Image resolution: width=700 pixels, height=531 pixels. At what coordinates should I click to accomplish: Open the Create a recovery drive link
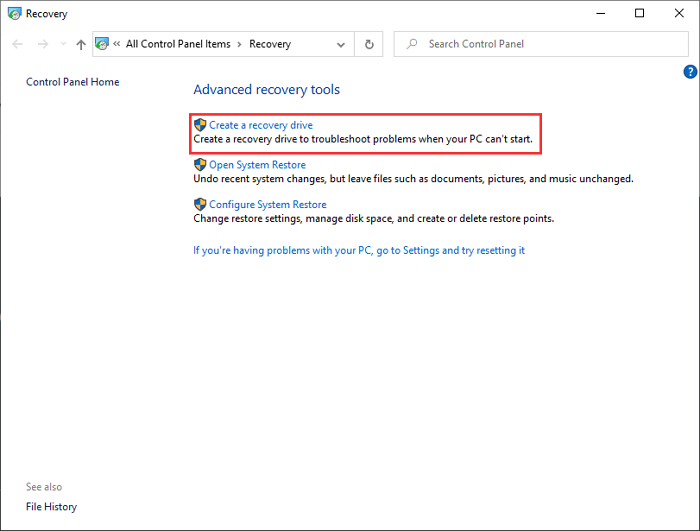(260, 125)
